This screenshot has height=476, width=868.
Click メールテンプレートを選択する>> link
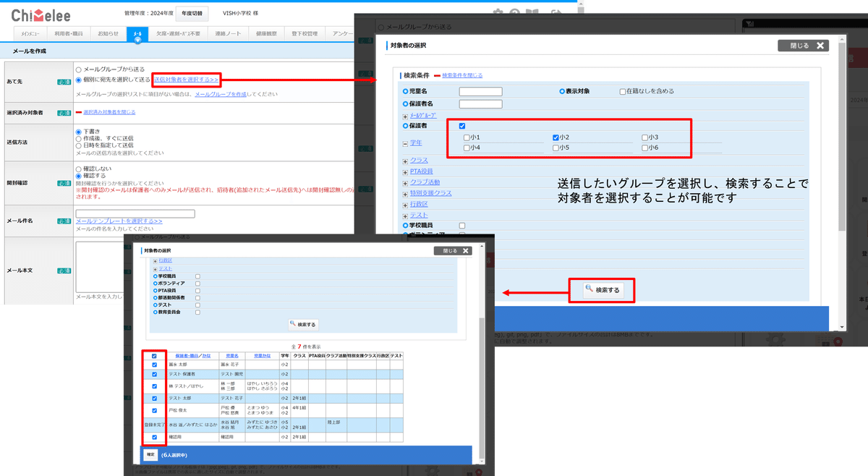tap(119, 221)
